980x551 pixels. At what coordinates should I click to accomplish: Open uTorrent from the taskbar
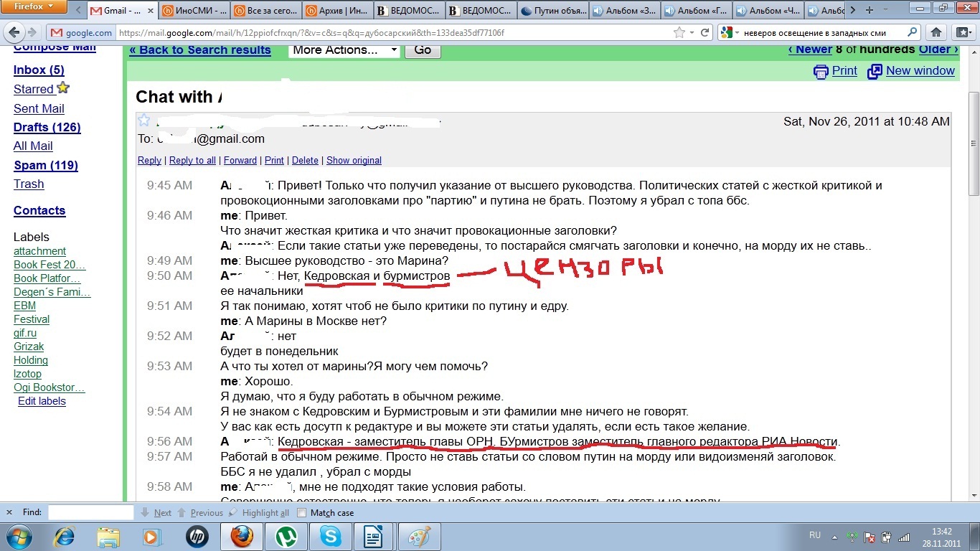click(x=286, y=537)
